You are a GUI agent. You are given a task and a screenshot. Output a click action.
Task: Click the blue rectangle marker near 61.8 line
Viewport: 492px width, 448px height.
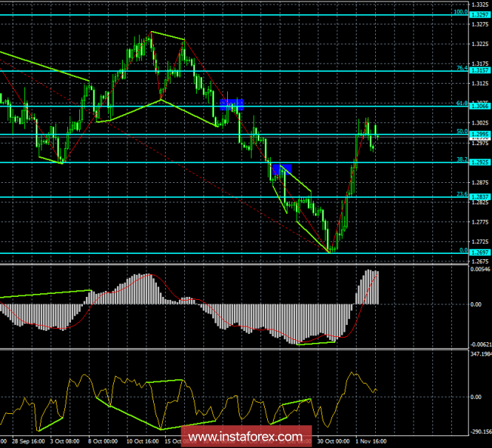point(232,104)
